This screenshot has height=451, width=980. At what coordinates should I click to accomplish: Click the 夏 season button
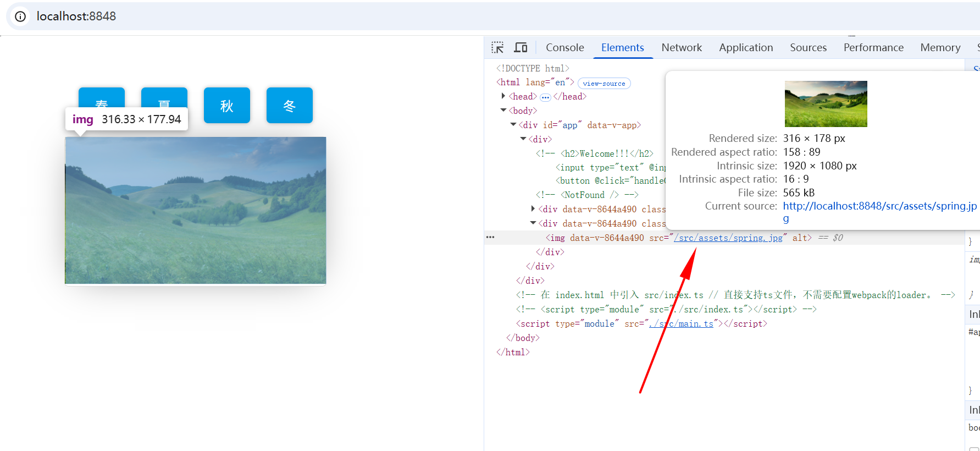(164, 97)
